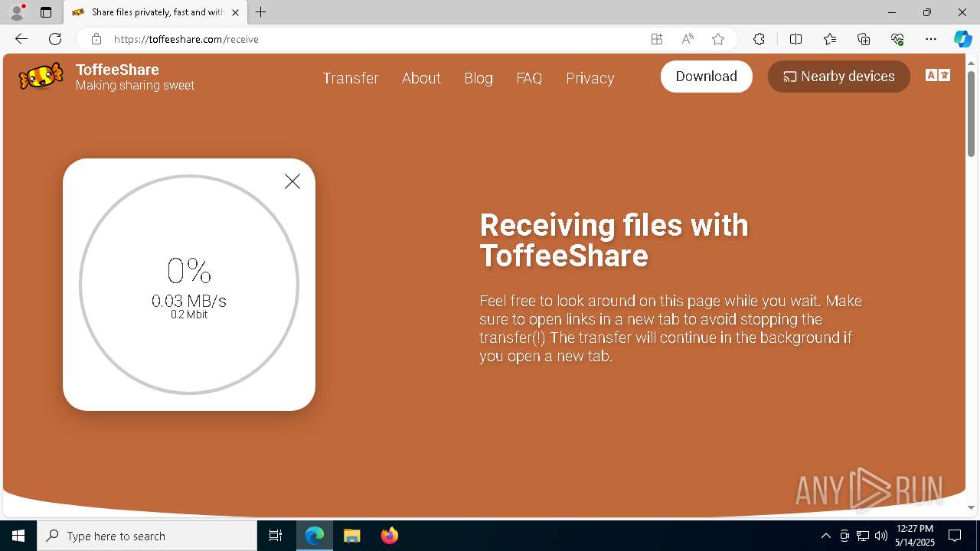Viewport: 980px width, 551px height.
Task: Click the taskbar search box
Action: [x=147, y=536]
